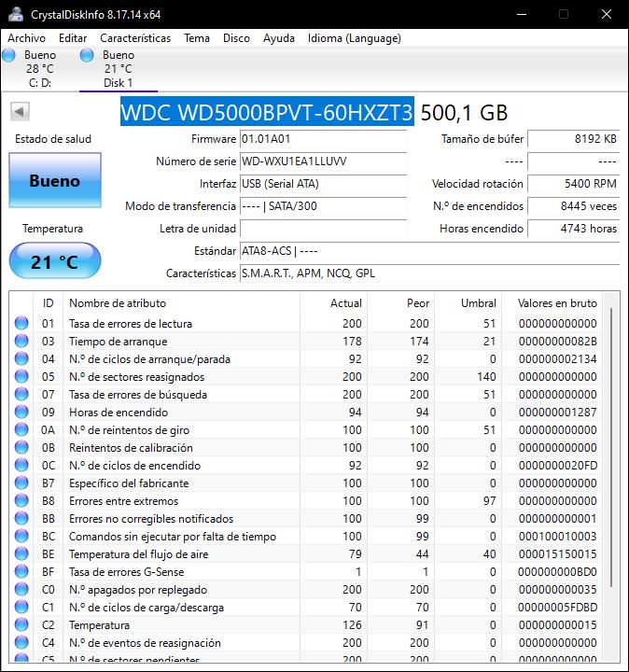
Task: Click the WDC WD5000BPVT-60HXZT3 model name
Action: pyautogui.click(x=267, y=112)
